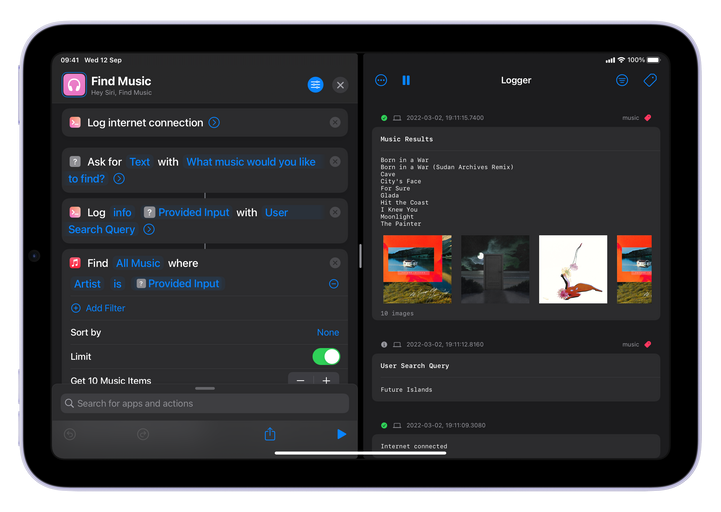The image size is (721, 512).
Task: Add a new filter to Find Music
Action: coord(98,308)
